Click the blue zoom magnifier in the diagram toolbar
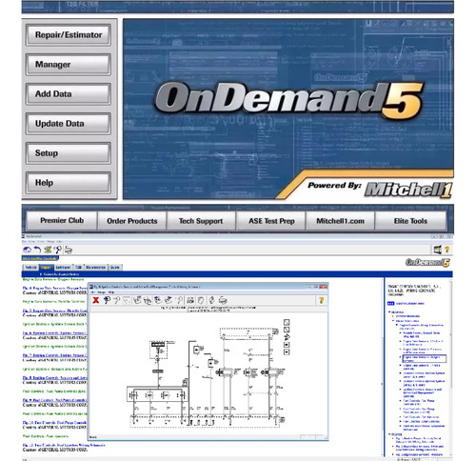Screen dimensions: 476x461 (107, 300)
